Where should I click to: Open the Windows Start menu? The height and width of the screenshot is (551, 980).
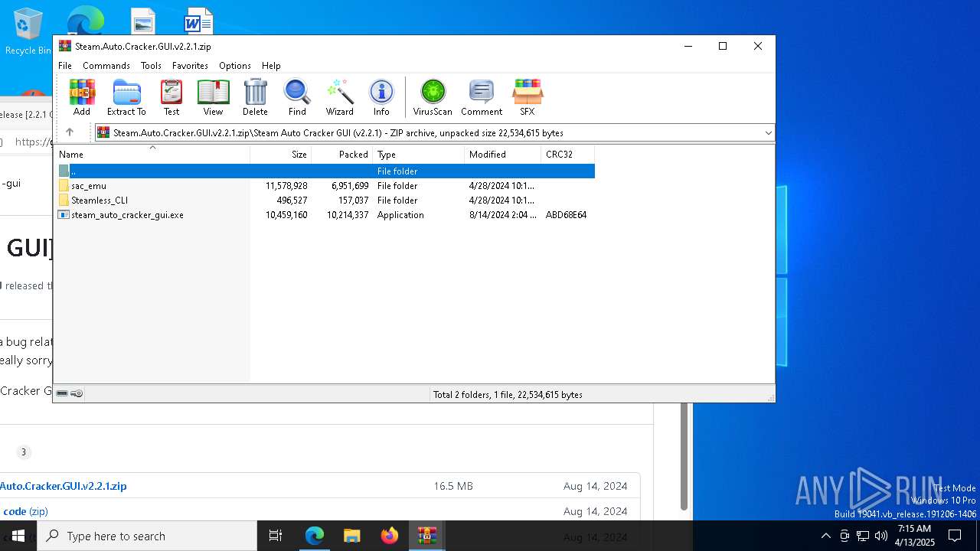pos(18,536)
